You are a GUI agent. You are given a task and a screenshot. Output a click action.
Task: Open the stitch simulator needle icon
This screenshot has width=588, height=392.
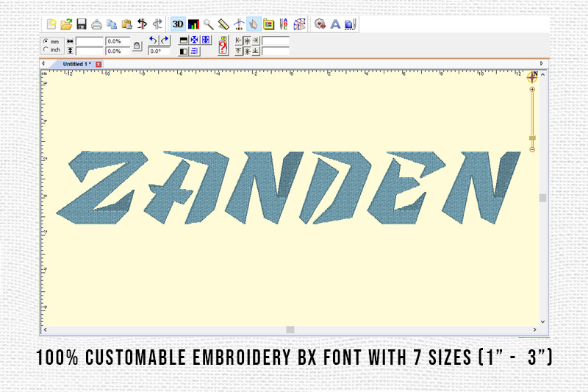point(238,24)
